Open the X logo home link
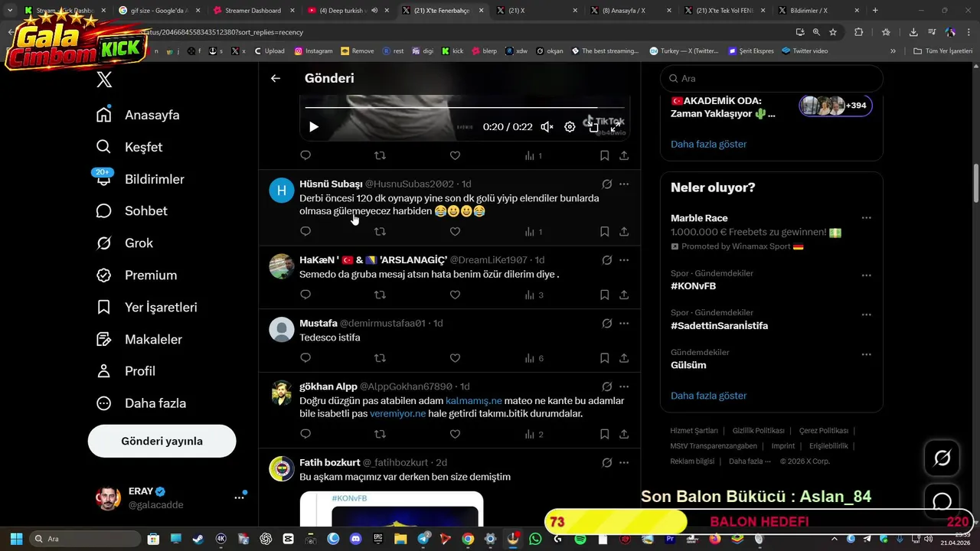This screenshot has width=980, height=551. coord(105,80)
